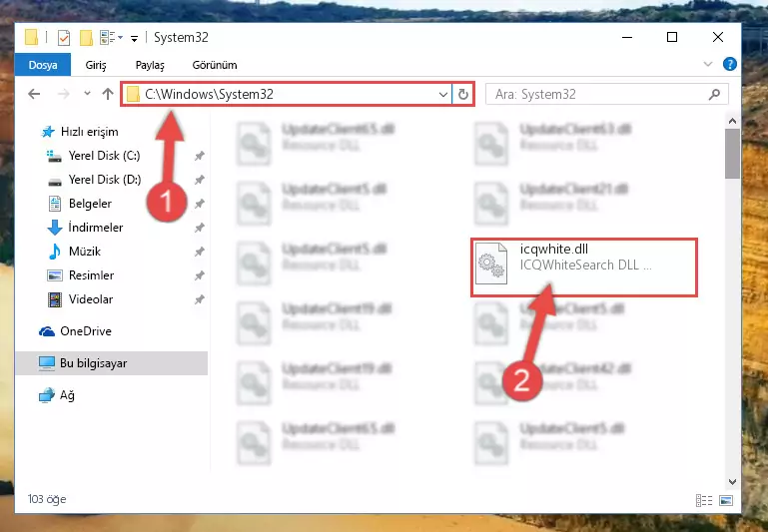Click the icqwhite.dll gear file icon

pos(491,264)
